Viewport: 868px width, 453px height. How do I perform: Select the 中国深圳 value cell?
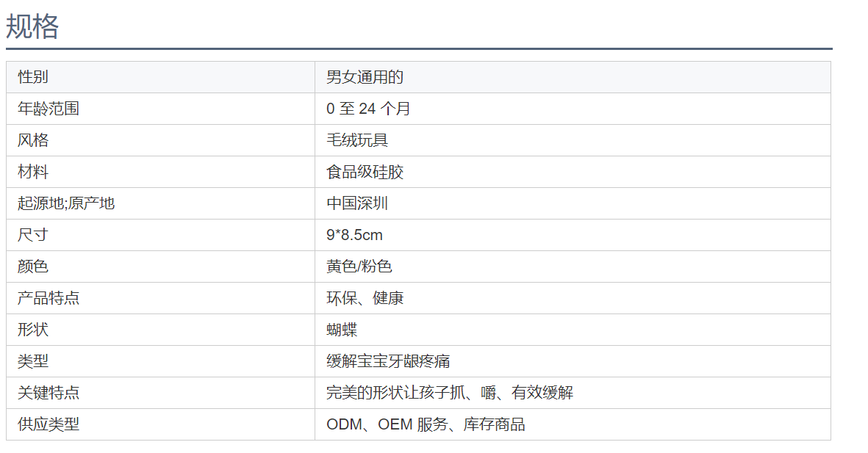pyautogui.click(x=573, y=203)
